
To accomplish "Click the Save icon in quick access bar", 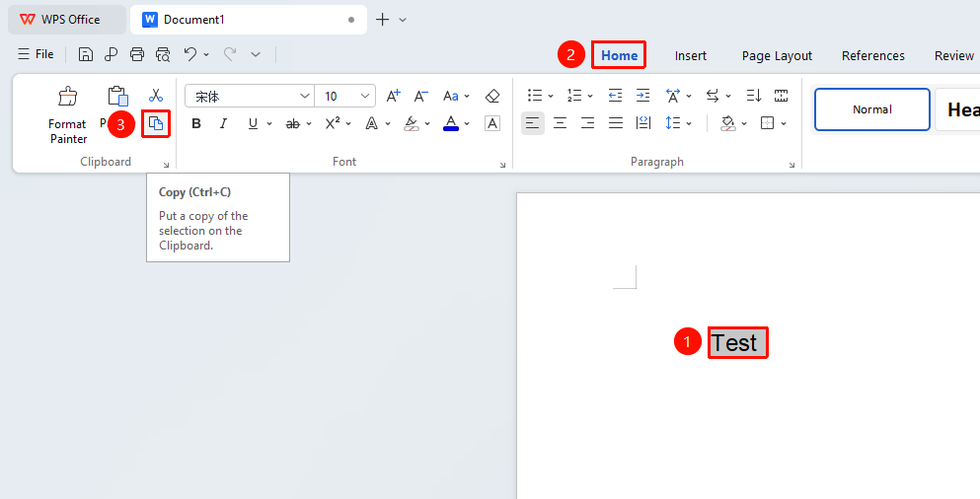I will coord(86,54).
